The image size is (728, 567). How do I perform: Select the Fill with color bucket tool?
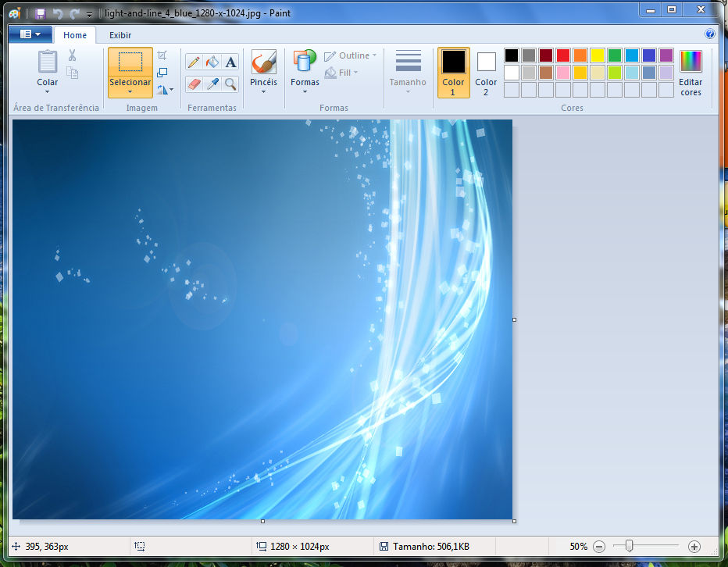click(x=212, y=61)
